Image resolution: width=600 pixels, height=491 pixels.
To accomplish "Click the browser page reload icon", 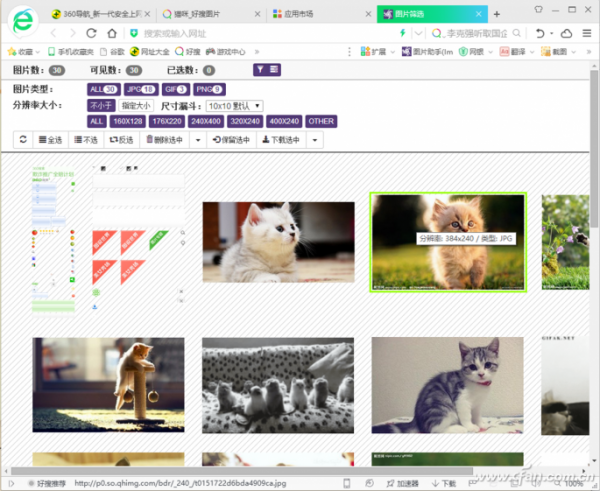I will click(92, 33).
